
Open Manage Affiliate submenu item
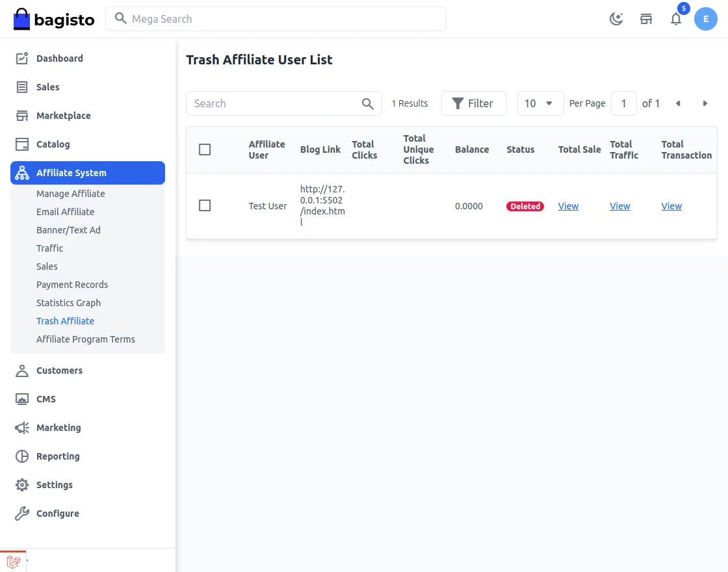pos(70,194)
